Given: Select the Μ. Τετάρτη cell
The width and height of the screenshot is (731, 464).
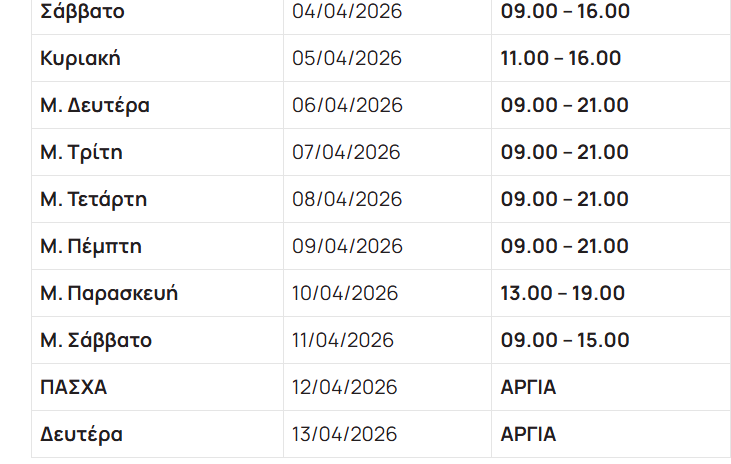Looking at the screenshot, I should pos(93,199).
